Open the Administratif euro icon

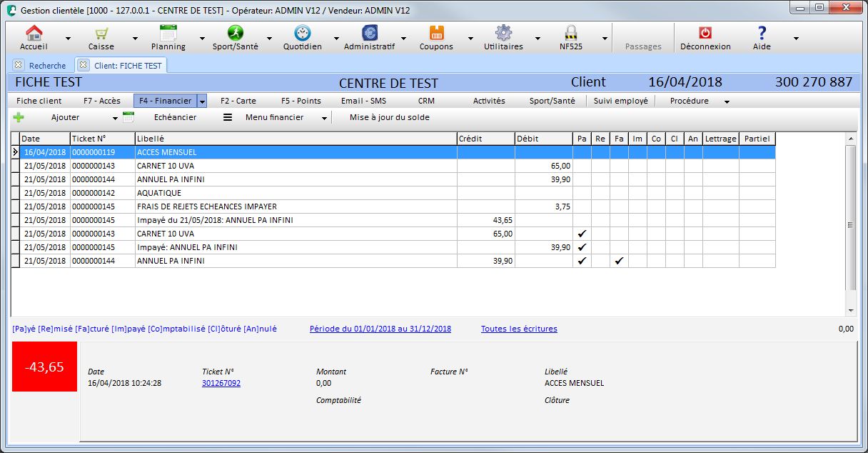(370, 33)
